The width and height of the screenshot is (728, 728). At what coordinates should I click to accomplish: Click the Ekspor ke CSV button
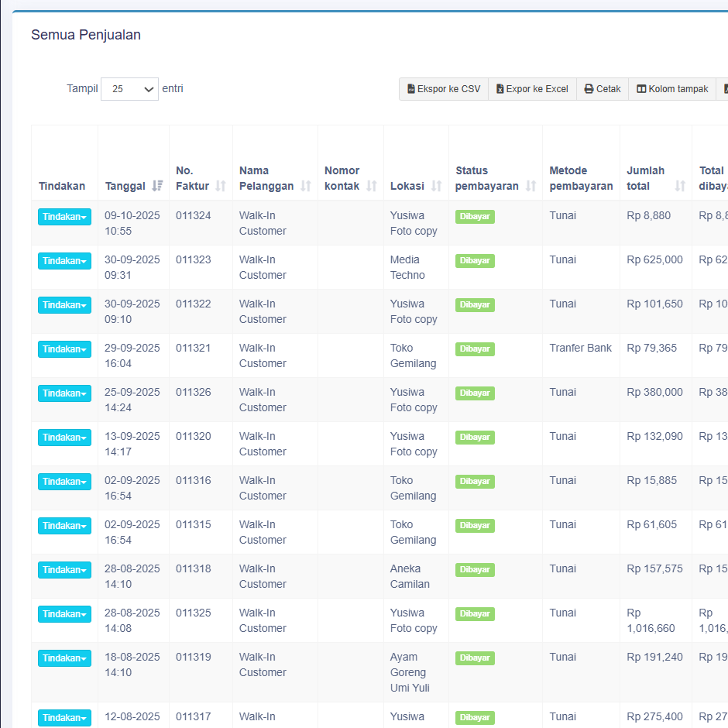click(444, 89)
